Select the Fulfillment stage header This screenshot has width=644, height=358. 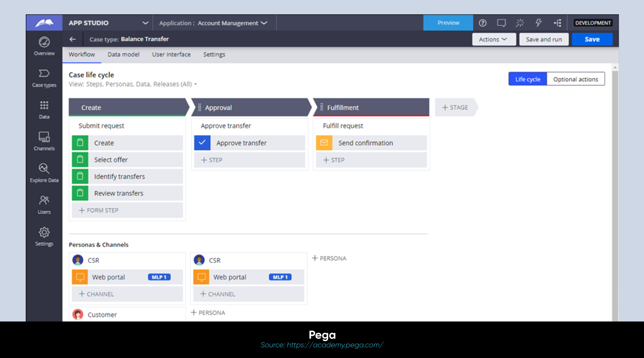tap(371, 107)
